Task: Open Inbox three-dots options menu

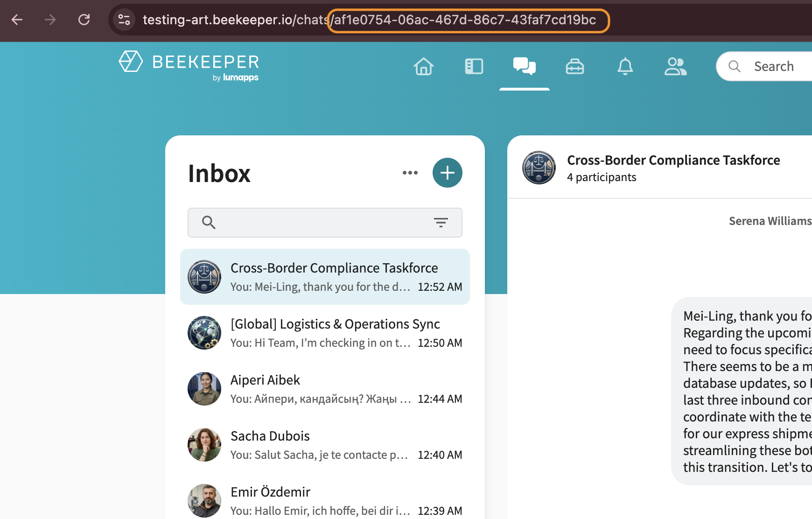Action: 410,173
